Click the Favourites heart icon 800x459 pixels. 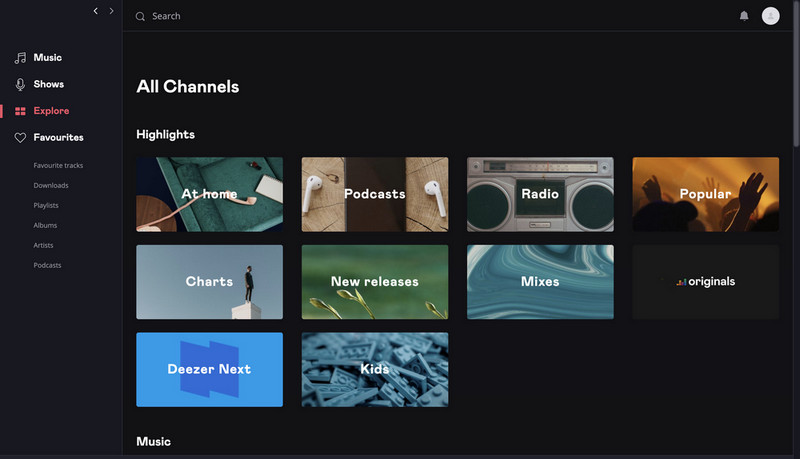(20, 137)
